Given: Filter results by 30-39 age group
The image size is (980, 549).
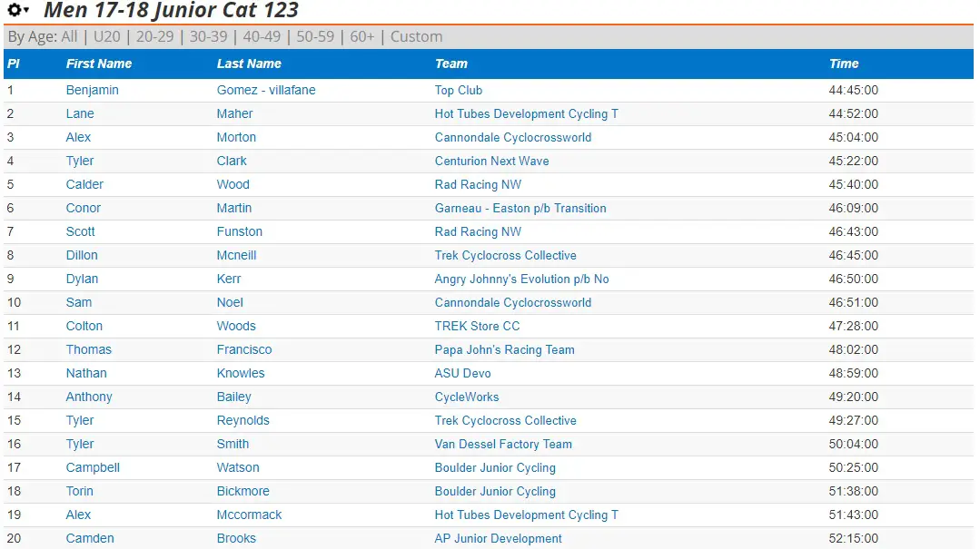Looking at the screenshot, I should [x=208, y=37].
